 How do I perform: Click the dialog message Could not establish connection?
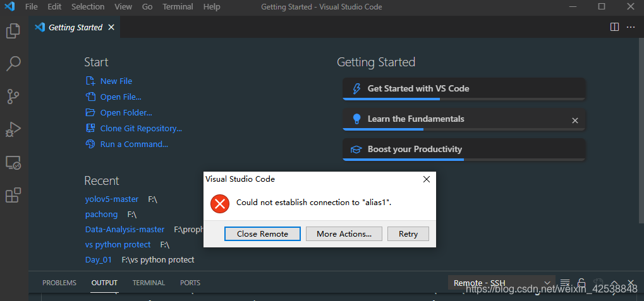click(x=314, y=202)
